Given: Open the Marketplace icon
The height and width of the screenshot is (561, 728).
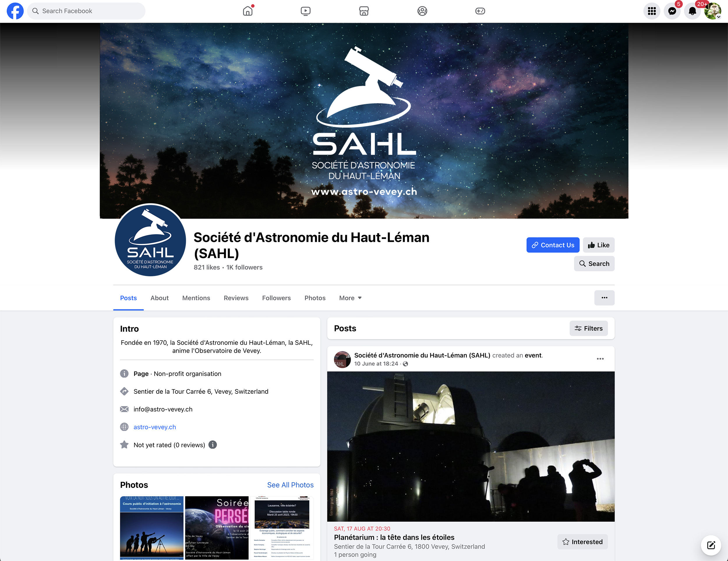Looking at the screenshot, I should point(364,11).
